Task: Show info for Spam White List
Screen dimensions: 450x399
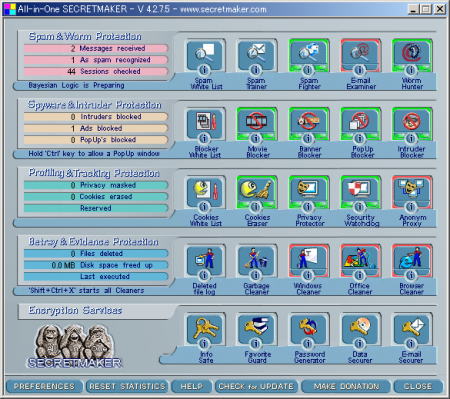Action: [204, 70]
